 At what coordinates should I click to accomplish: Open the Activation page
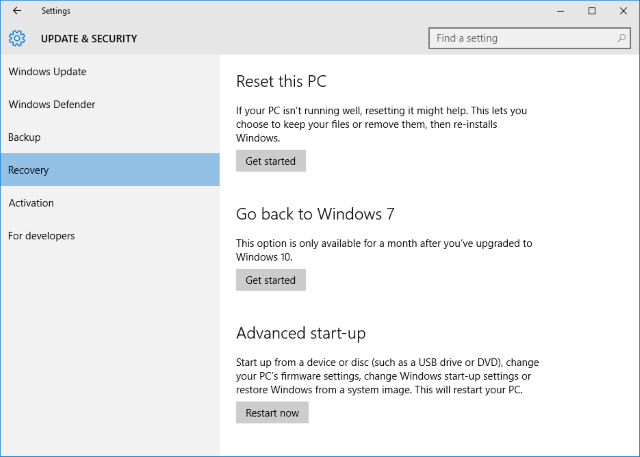31,203
